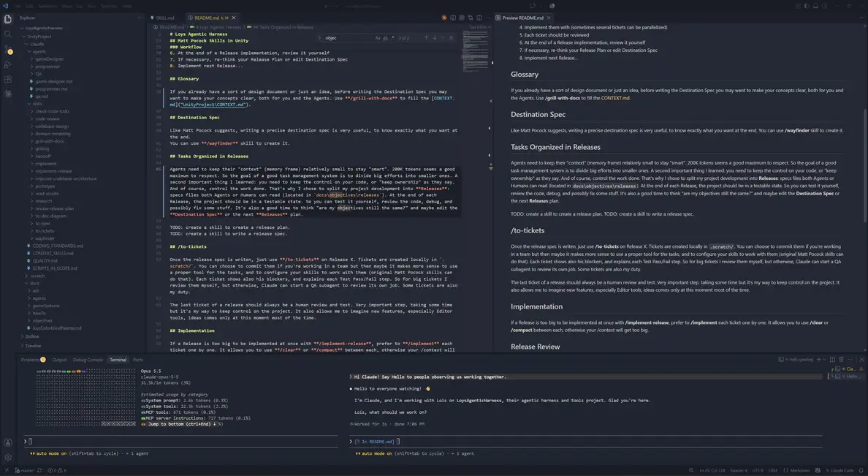This screenshot has height=476, width=868.
Task: Switch to the Ports panel tab
Action: pos(138,360)
